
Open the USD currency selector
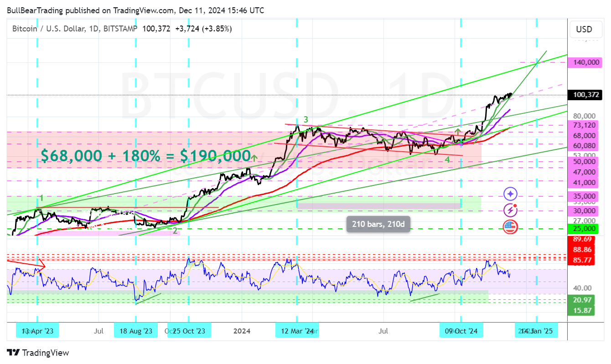pos(585,29)
